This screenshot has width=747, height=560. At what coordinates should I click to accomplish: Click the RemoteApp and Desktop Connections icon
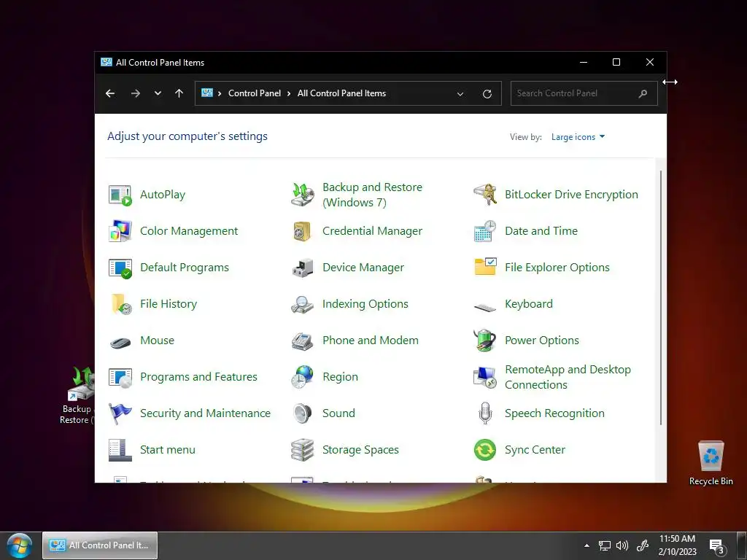(485, 377)
